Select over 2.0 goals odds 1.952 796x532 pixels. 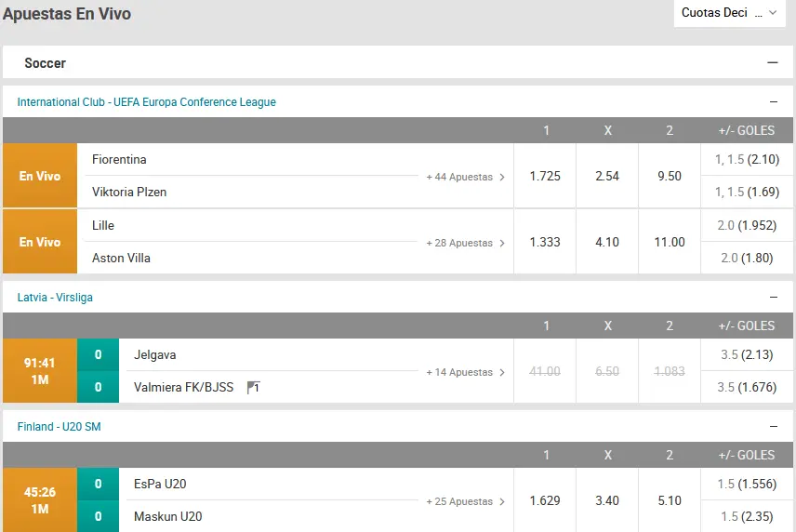click(x=747, y=225)
